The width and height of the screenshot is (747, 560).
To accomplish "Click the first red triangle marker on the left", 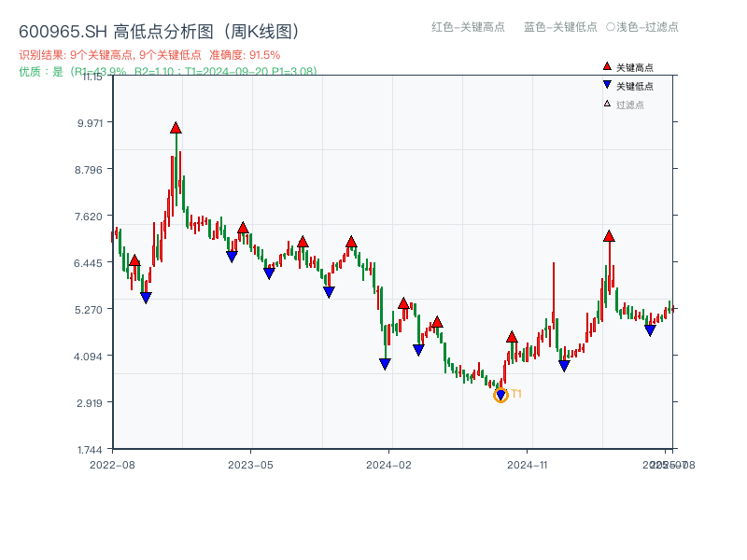I will tap(136, 260).
